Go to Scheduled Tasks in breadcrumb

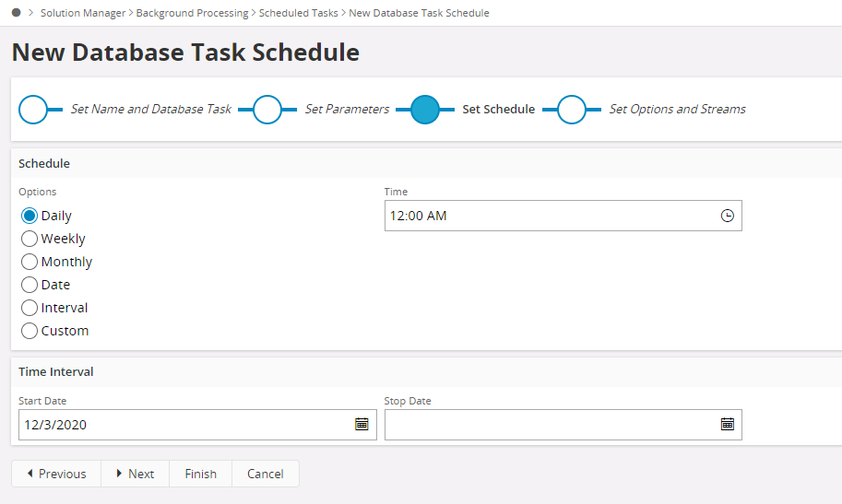point(299,13)
